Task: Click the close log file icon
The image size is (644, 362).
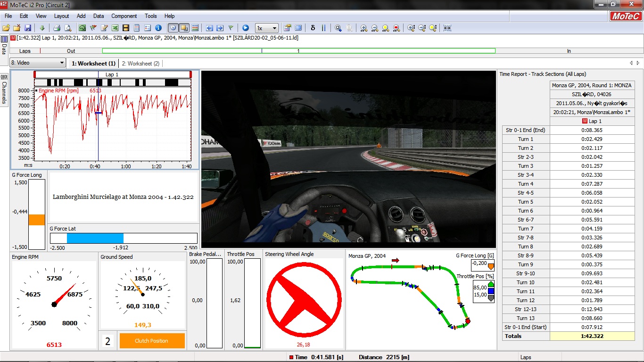Action: coord(17,28)
